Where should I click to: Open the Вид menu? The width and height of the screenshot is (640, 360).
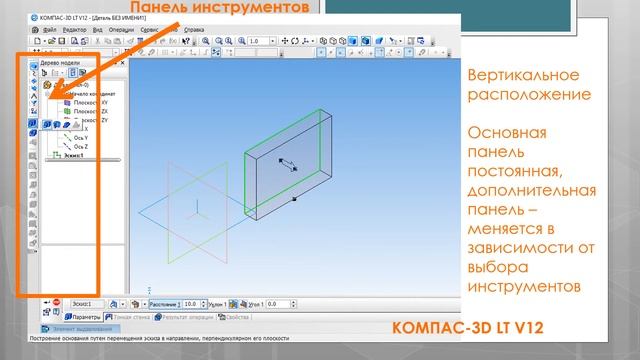tap(97, 30)
